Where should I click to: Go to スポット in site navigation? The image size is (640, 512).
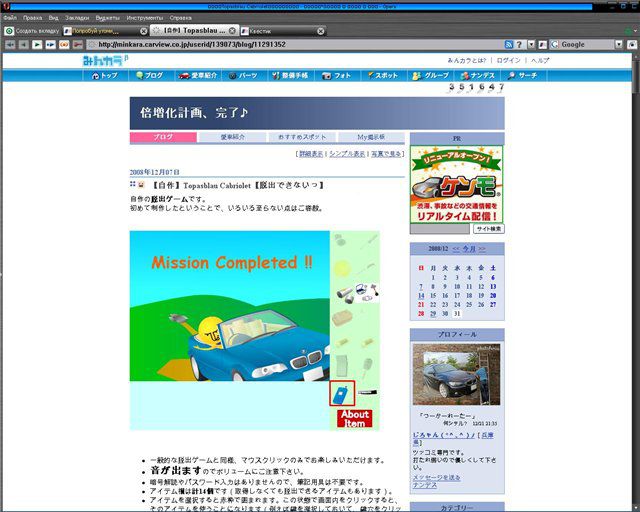[383, 76]
